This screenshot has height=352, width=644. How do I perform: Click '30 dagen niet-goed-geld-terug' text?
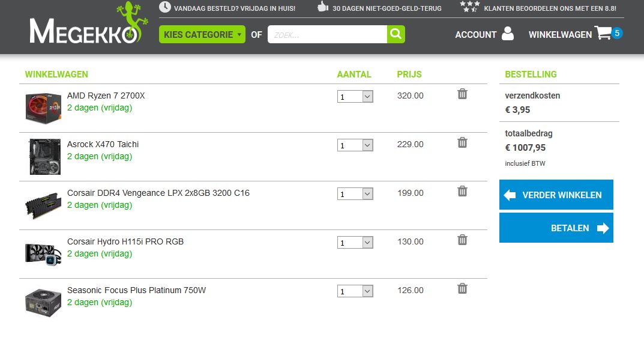387,8
